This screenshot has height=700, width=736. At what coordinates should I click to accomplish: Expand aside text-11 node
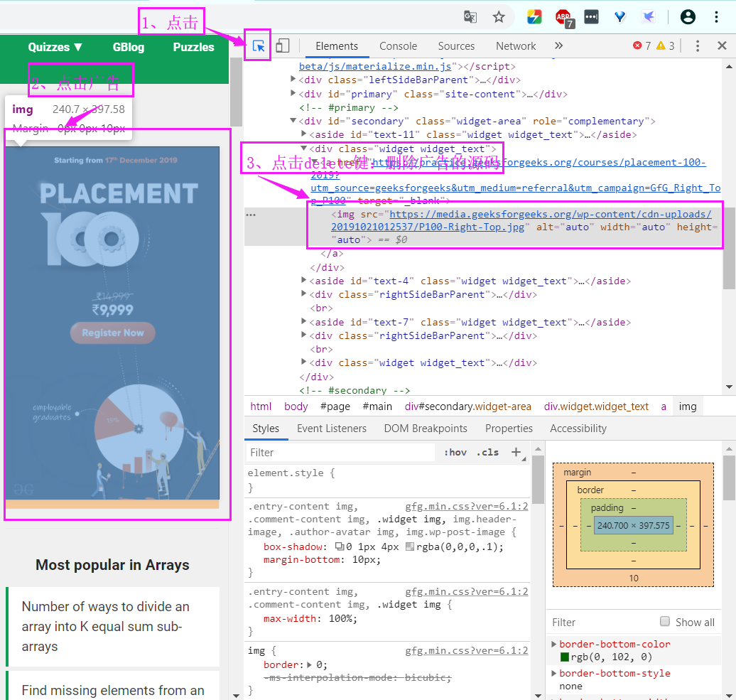point(303,134)
